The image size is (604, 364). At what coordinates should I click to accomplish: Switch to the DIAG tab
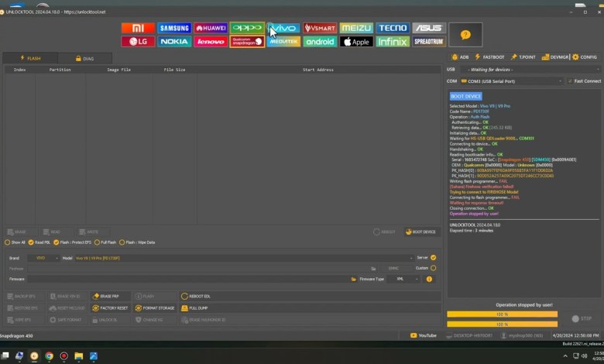84,58
